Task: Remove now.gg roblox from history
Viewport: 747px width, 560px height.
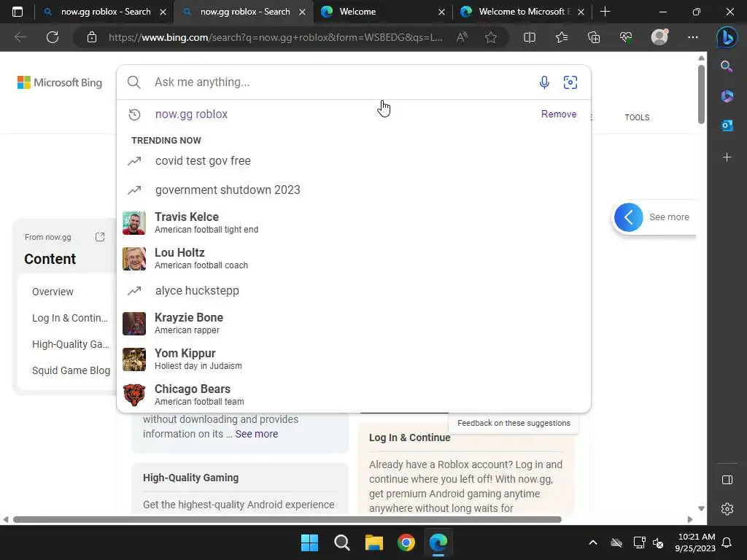Action: point(558,114)
